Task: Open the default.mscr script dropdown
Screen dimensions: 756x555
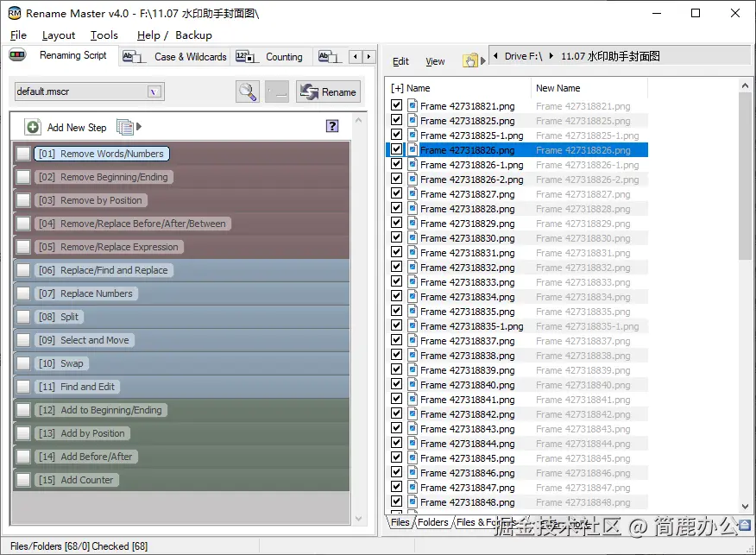Action: point(154,91)
